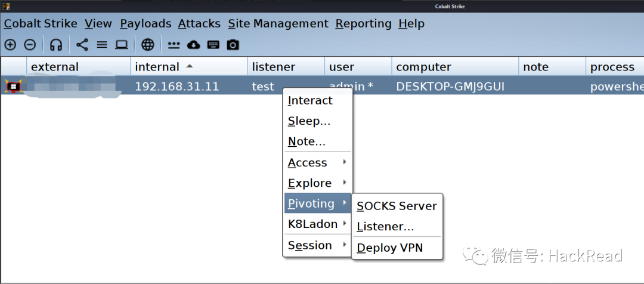The height and width of the screenshot is (284, 644).
Task: Show targets via monitor icon
Action: point(122,44)
